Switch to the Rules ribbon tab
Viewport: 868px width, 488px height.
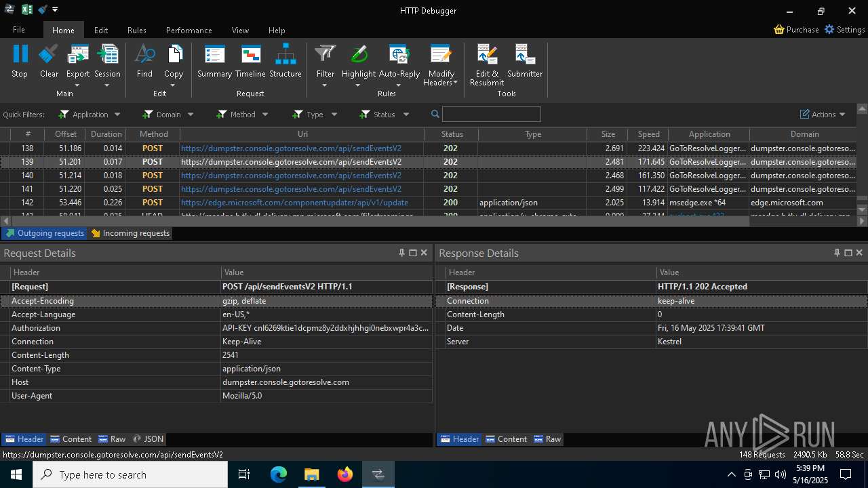tap(137, 30)
